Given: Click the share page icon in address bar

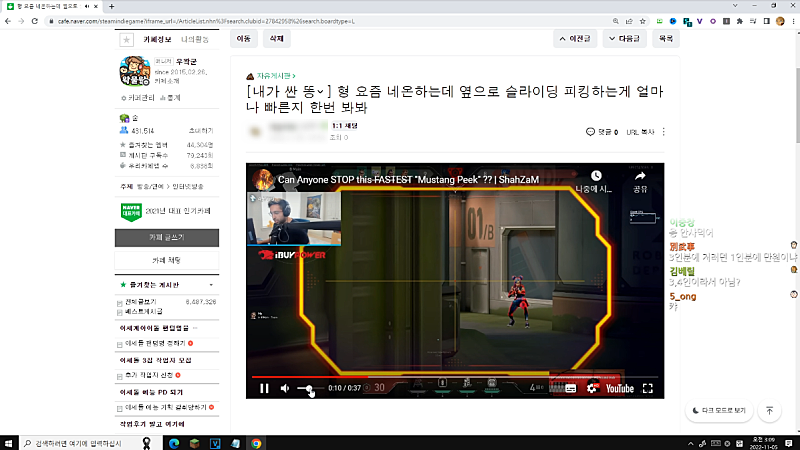Looking at the screenshot, I should click(629, 21).
